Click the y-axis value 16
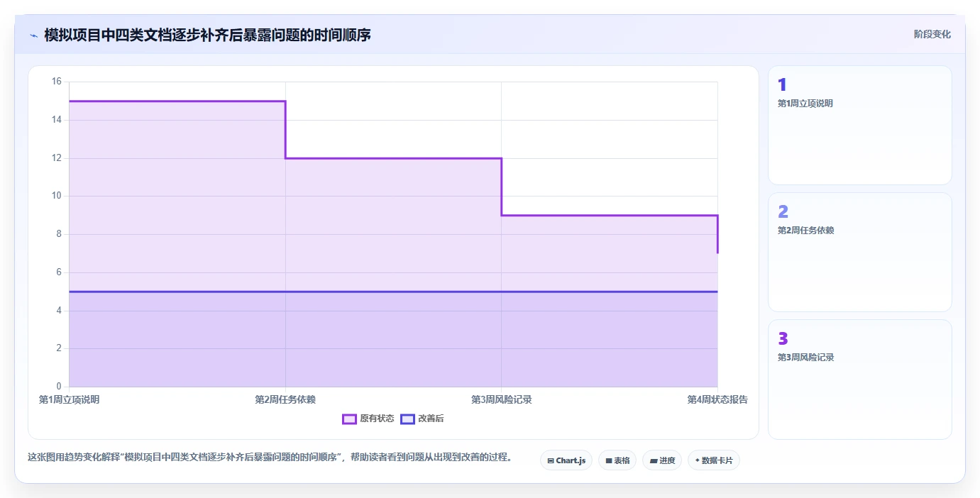Screen dimensions: 980x498 click(x=57, y=82)
